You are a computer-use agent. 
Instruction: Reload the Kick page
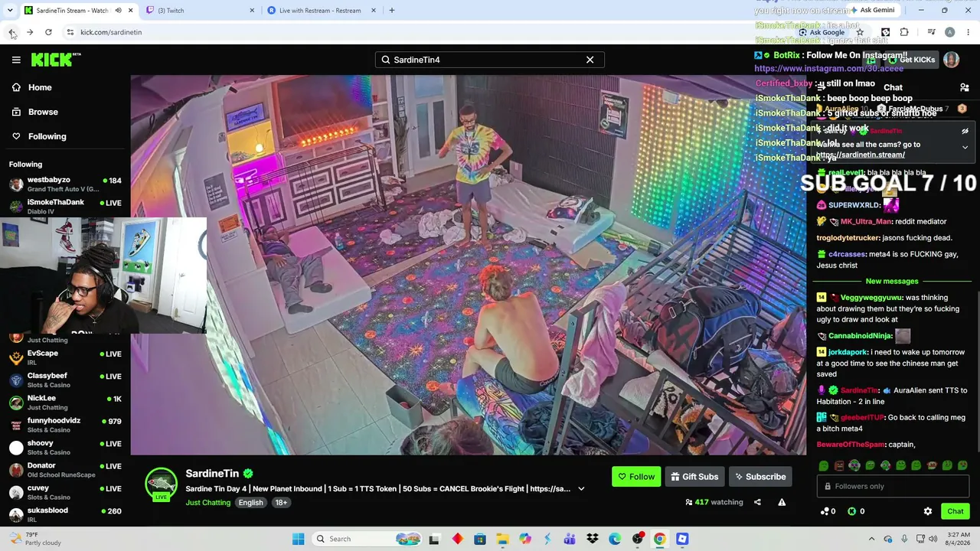pyautogui.click(x=48, y=32)
